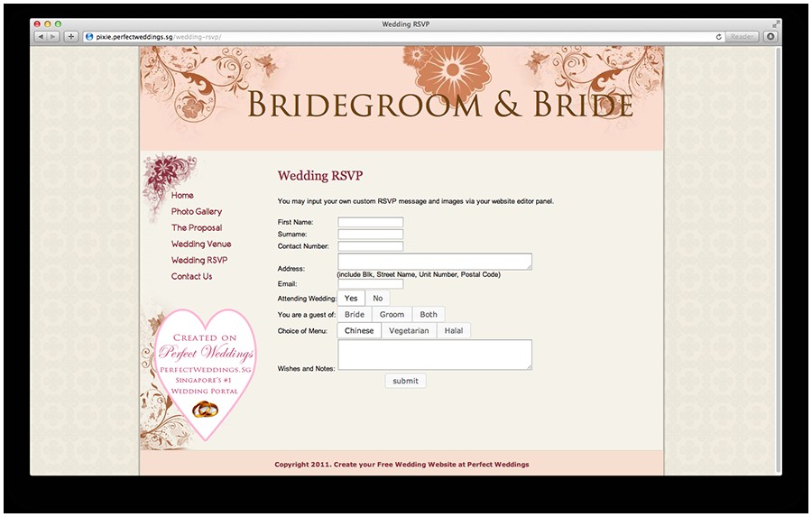The width and height of the screenshot is (812, 517).
Task: Open Contact Us in the side menu
Action: point(191,277)
